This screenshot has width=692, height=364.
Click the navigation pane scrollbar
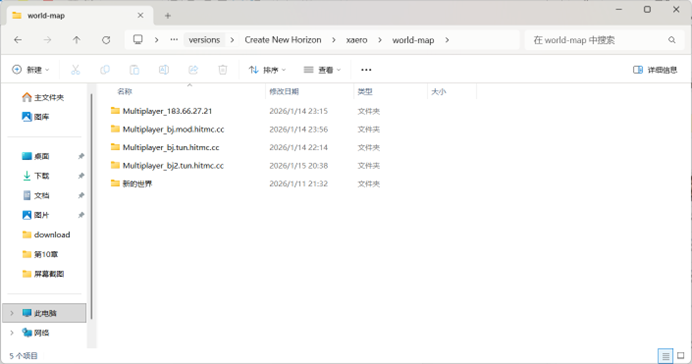[91, 206]
